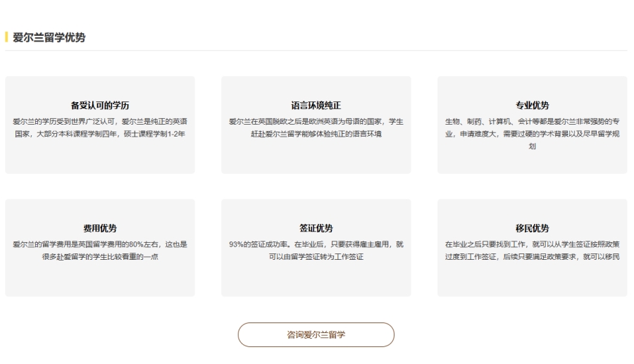This screenshot has height=364, width=634.
Task: Click the 语言环境纯正 card title
Action: pos(316,106)
